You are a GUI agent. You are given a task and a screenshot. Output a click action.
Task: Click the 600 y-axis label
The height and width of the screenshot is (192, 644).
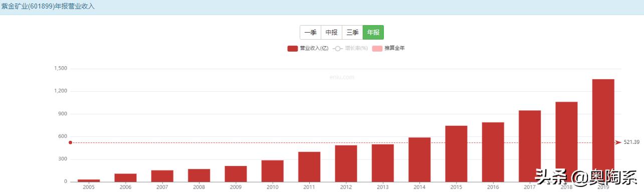click(63, 136)
